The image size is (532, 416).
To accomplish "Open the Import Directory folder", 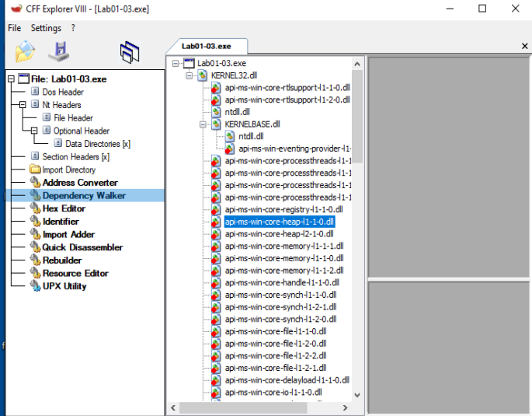I will tap(69, 170).
